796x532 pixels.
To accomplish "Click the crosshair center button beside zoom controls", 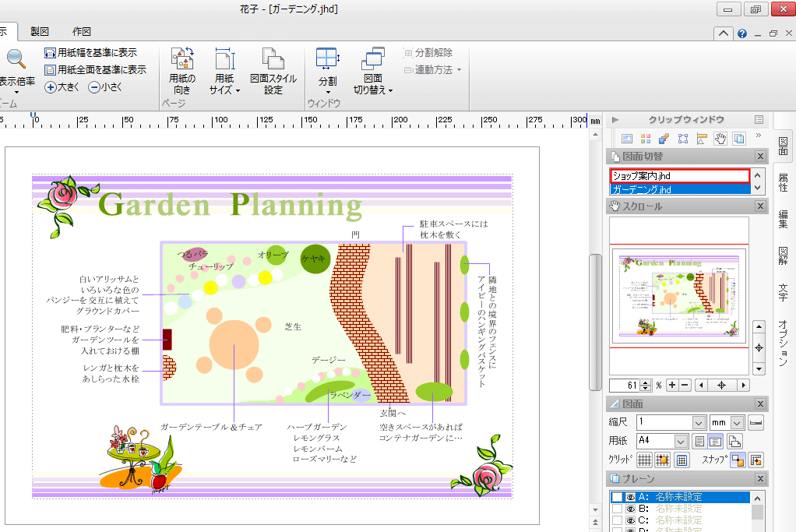I will tap(721, 385).
